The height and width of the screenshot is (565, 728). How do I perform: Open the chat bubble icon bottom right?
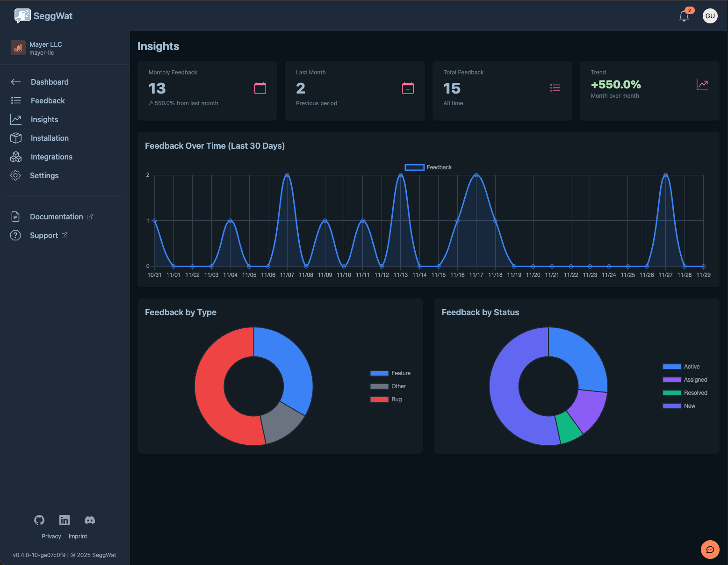[710, 550]
